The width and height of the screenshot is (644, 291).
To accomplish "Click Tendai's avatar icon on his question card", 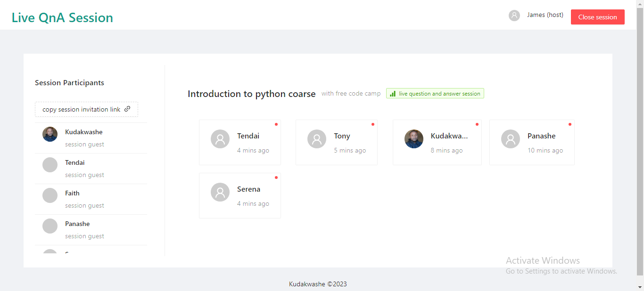I will tap(220, 138).
